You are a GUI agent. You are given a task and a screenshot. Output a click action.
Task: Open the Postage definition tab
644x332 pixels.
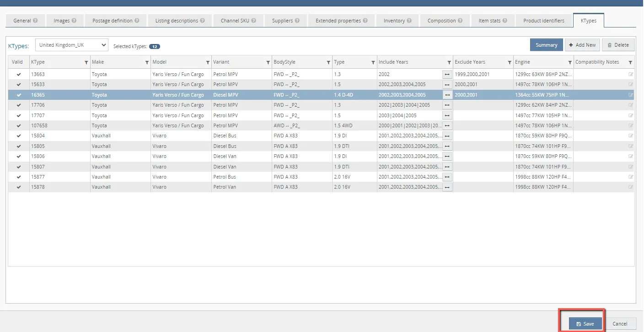pos(116,21)
